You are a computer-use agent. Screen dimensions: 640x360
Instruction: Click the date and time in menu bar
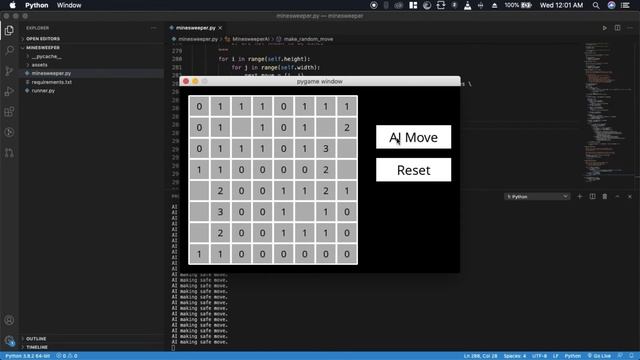561,5
